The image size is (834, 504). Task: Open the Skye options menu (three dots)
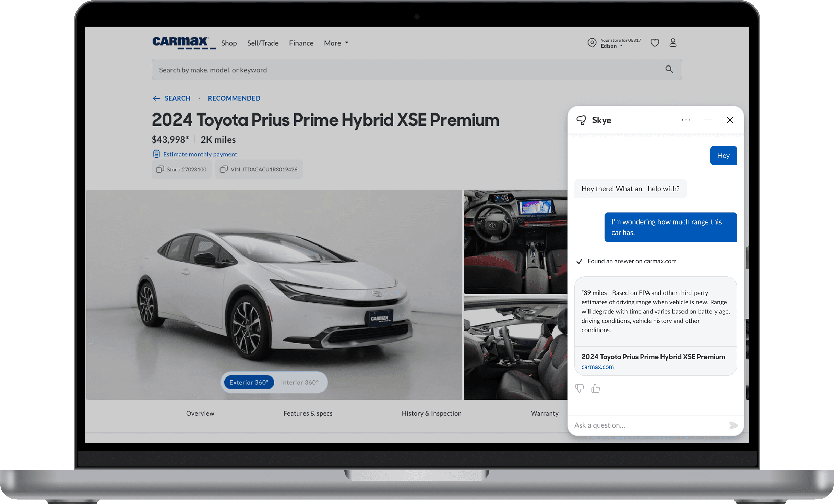pyautogui.click(x=686, y=120)
